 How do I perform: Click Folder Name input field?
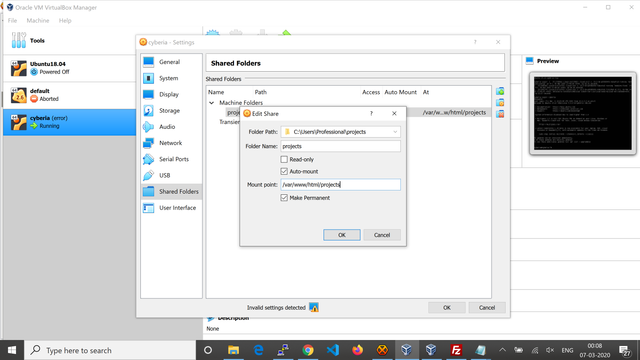click(x=340, y=146)
